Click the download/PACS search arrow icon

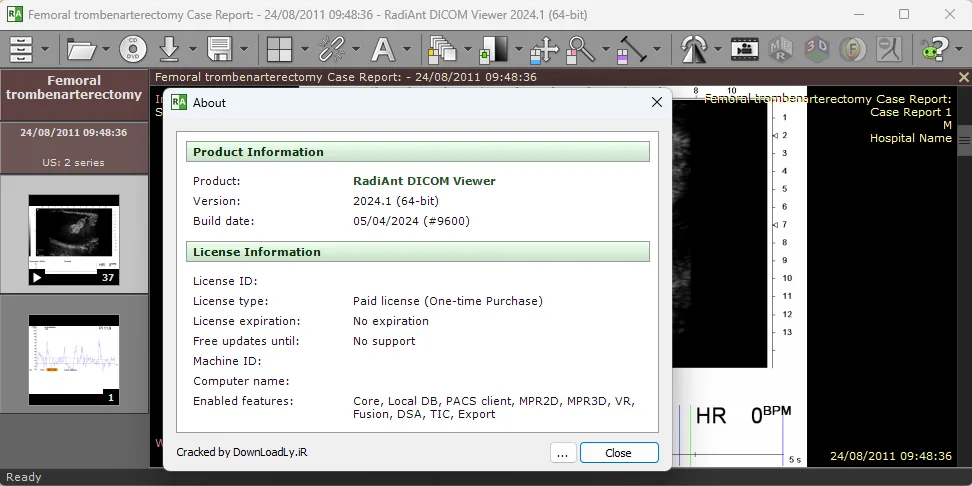[x=169, y=49]
